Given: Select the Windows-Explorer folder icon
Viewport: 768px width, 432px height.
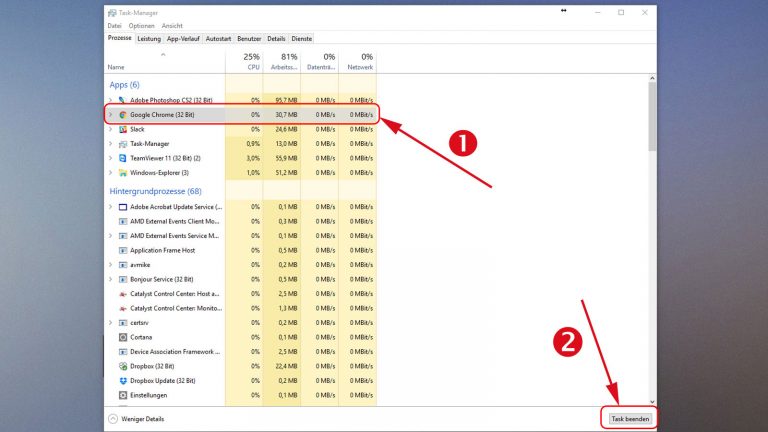Looking at the screenshot, I should (122, 172).
